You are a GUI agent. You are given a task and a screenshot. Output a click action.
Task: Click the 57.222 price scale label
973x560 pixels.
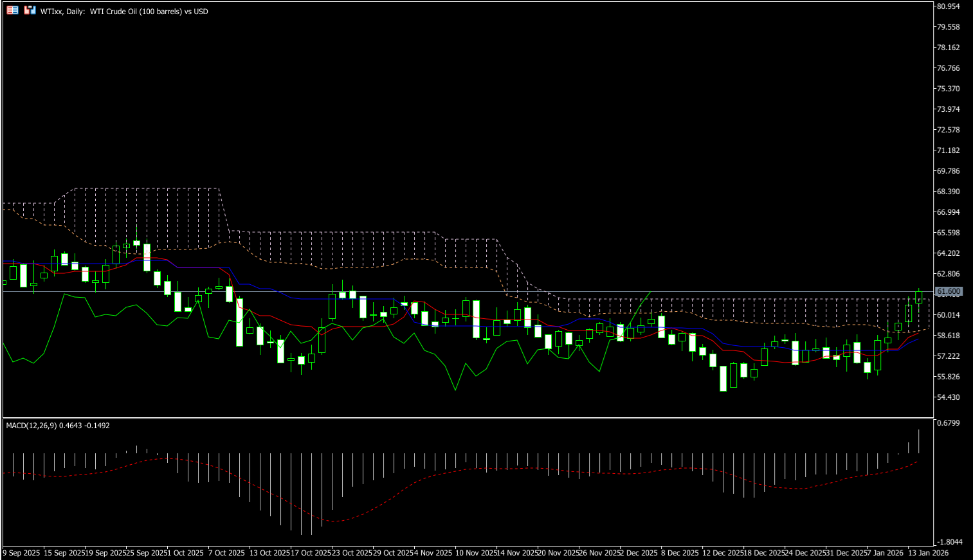click(x=949, y=356)
